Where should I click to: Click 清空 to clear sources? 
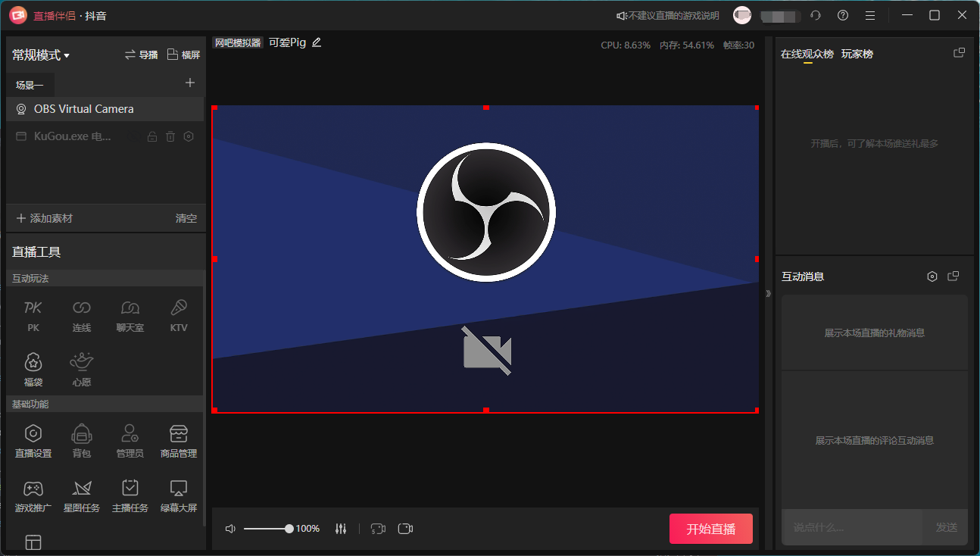coord(186,218)
